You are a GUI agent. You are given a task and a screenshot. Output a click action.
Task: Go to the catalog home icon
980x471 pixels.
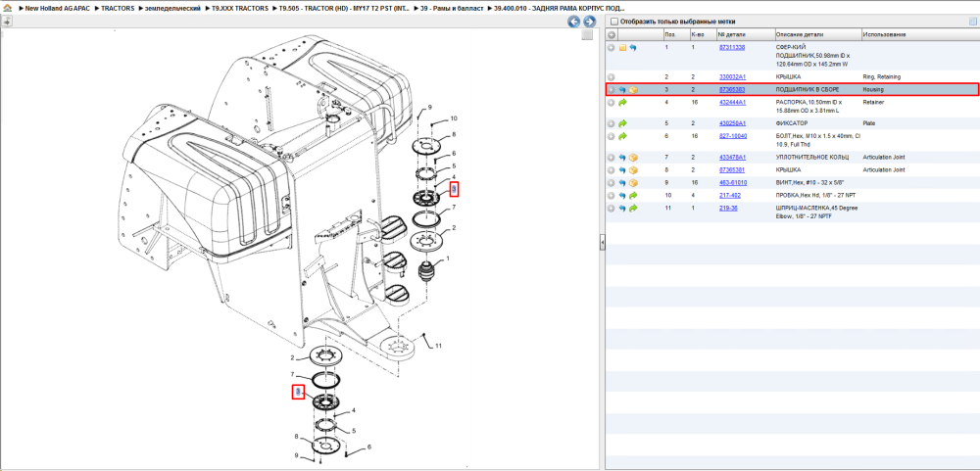click(x=6, y=8)
